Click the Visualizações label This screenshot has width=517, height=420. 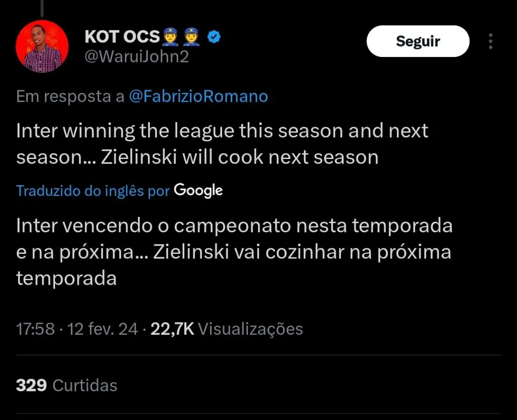pyautogui.click(x=250, y=329)
